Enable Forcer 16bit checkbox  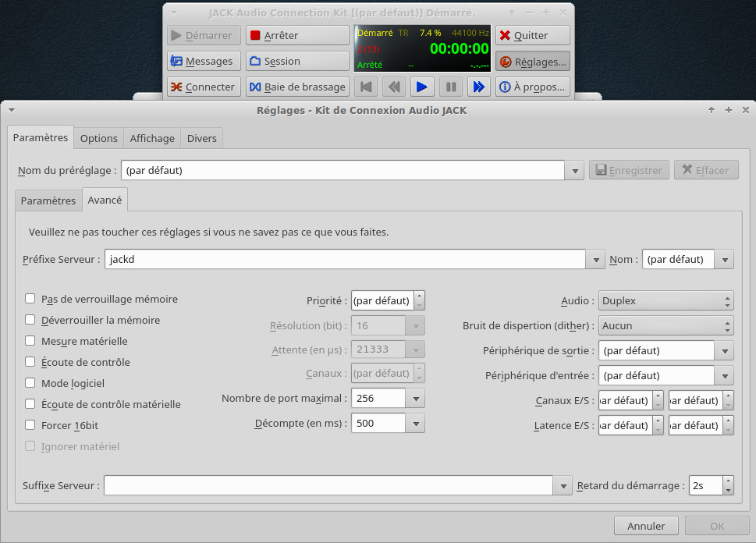pos(30,425)
